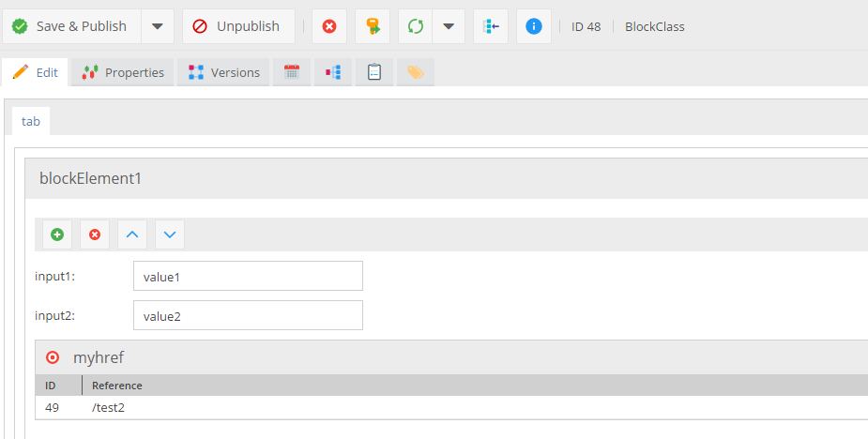Expand the Save & Publish dropdown arrow
The width and height of the screenshot is (868, 439).
click(x=158, y=26)
